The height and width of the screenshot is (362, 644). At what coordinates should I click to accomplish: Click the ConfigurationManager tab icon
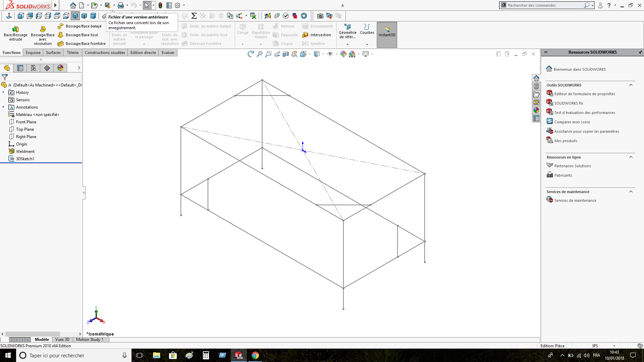pyautogui.click(x=34, y=68)
